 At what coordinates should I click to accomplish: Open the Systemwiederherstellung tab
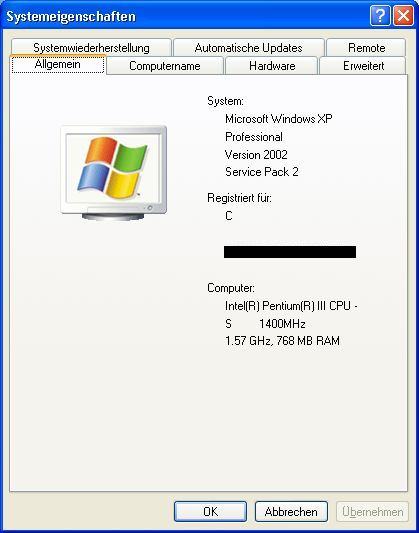(91, 48)
